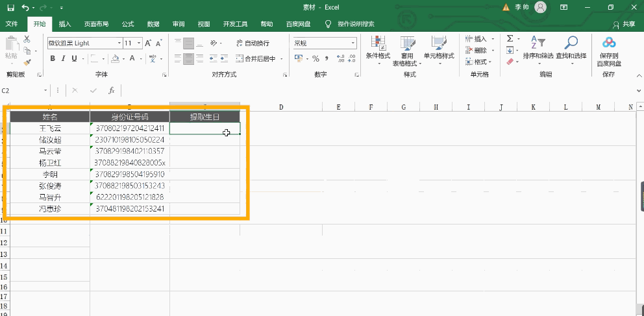Toggle align right button

point(199,58)
